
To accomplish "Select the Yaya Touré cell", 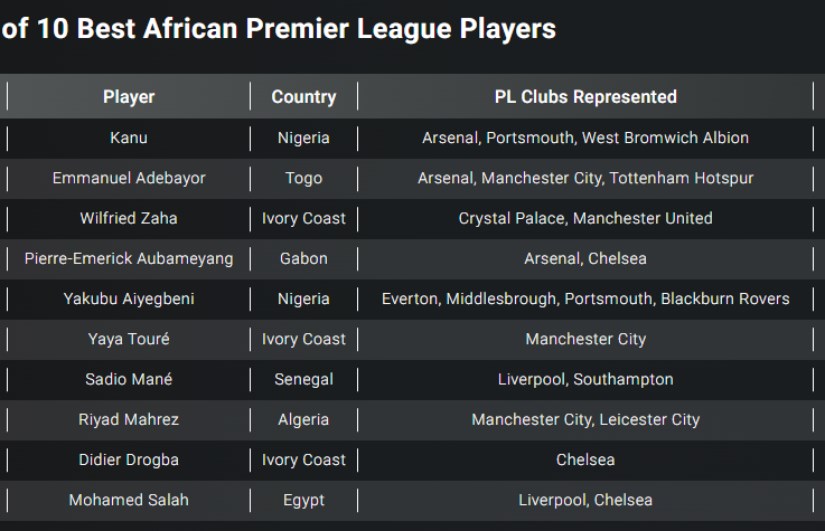I will 129,339.
